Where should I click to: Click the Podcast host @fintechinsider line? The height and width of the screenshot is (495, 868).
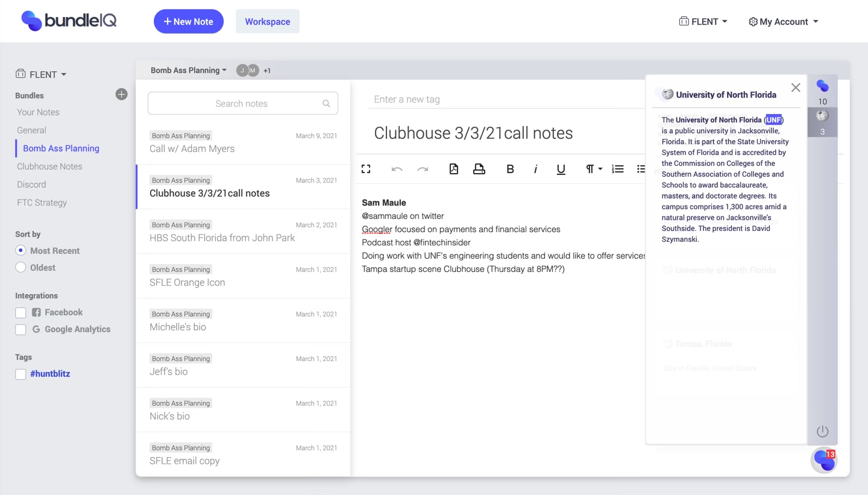(x=416, y=242)
